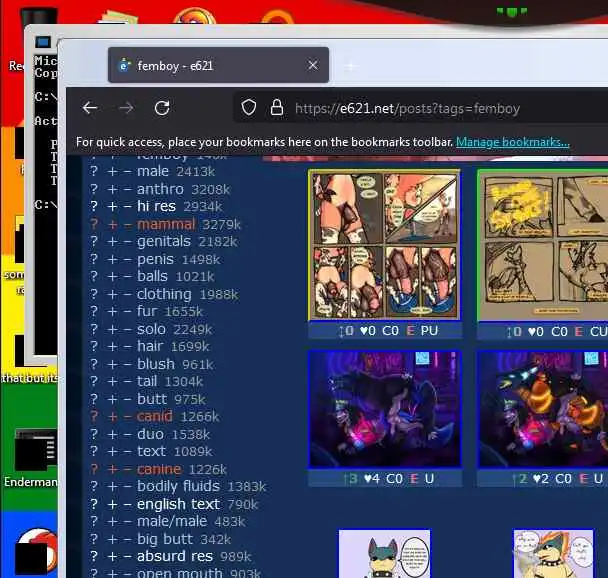Viewport: 608px width, 578px height.
Task: Exclude the english text tag with its minus
Action: coord(128,504)
